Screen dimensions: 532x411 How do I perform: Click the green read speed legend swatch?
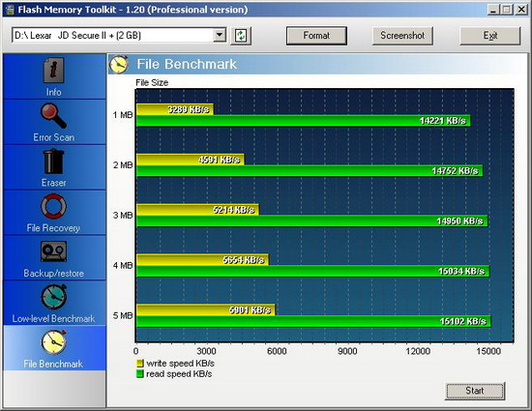[140, 373]
